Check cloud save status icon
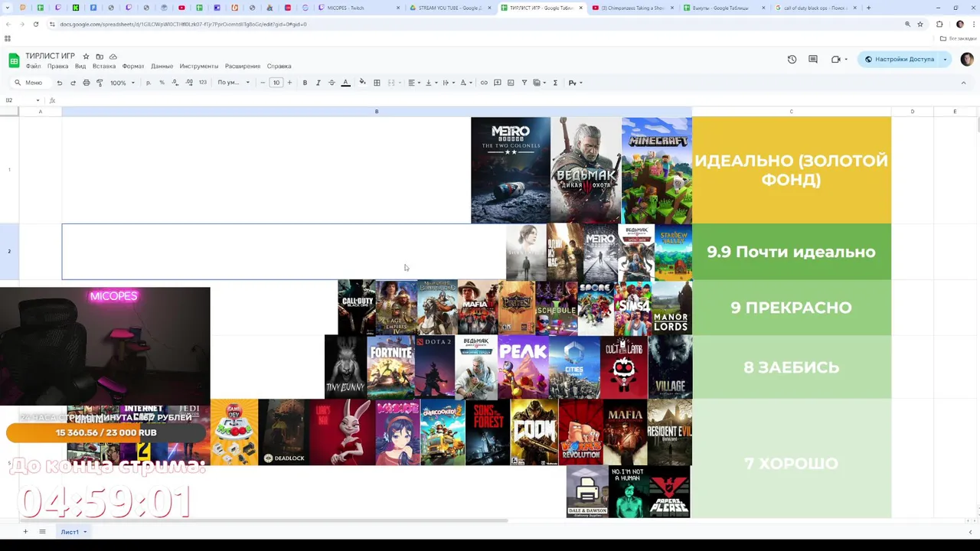 pyautogui.click(x=113, y=57)
